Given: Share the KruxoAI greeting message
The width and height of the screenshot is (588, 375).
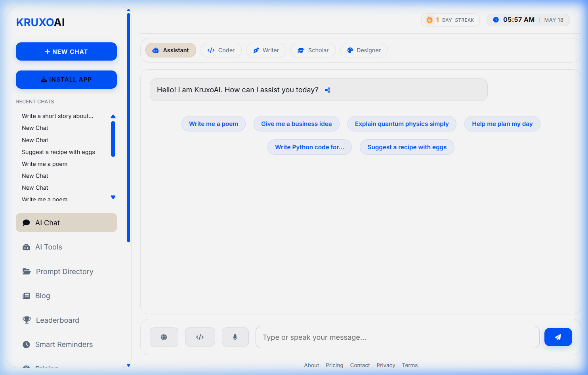Looking at the screenshot, I should (x=327, y=90).
